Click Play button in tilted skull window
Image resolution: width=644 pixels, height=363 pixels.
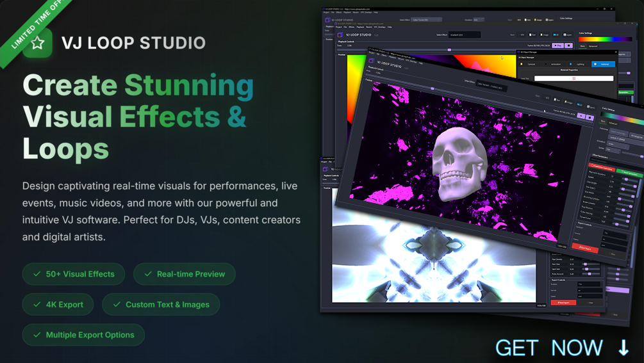tap(581, 116)
